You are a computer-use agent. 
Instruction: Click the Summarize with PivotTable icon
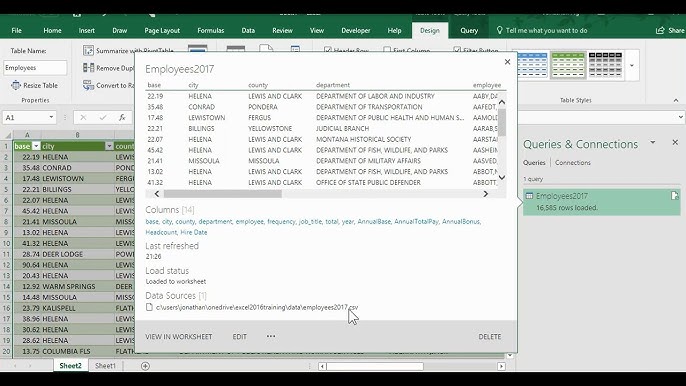(88, 50)
